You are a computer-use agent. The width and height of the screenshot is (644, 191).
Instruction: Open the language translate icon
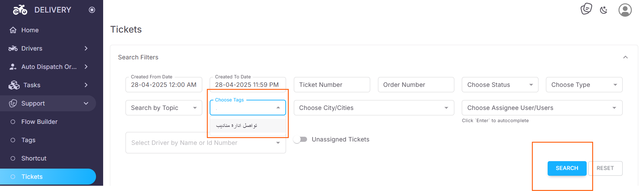coord(586,9)
